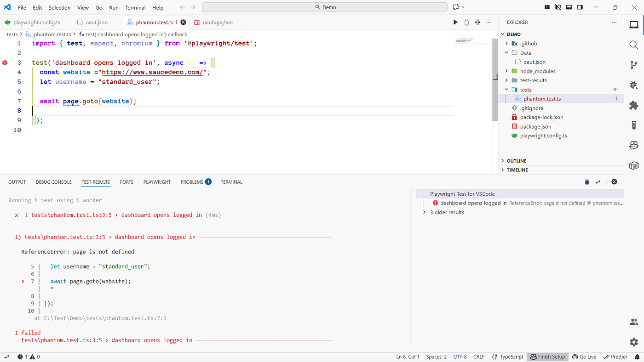Click Prettier in status bar
644x362 pixels.
[615, 357]
